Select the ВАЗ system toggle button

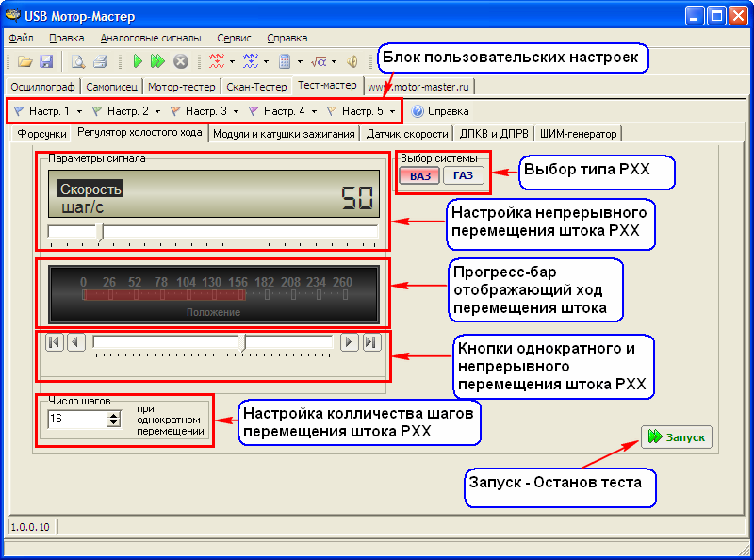tap(419, 175)
